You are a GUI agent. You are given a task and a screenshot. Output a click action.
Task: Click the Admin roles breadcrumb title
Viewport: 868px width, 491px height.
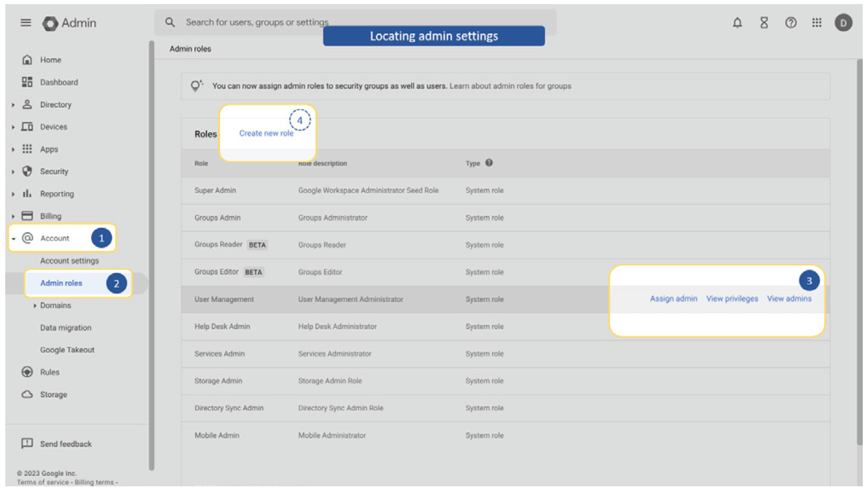pos(190,49)
